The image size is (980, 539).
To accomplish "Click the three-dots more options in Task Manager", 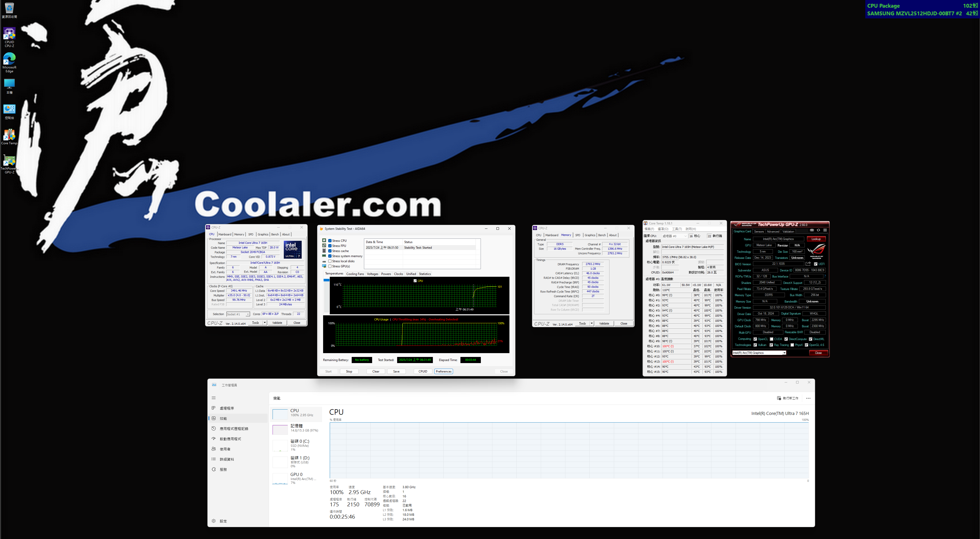I will [808, 398].
